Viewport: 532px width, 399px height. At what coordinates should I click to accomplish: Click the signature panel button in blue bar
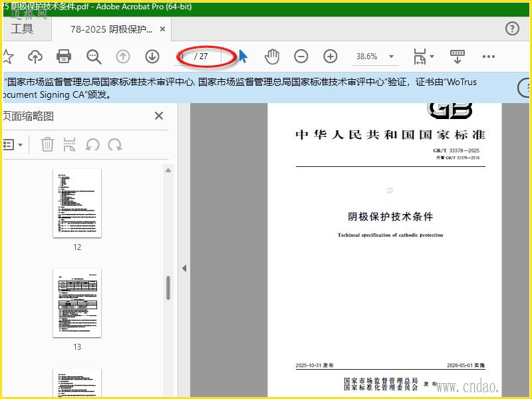coord(525,88)
